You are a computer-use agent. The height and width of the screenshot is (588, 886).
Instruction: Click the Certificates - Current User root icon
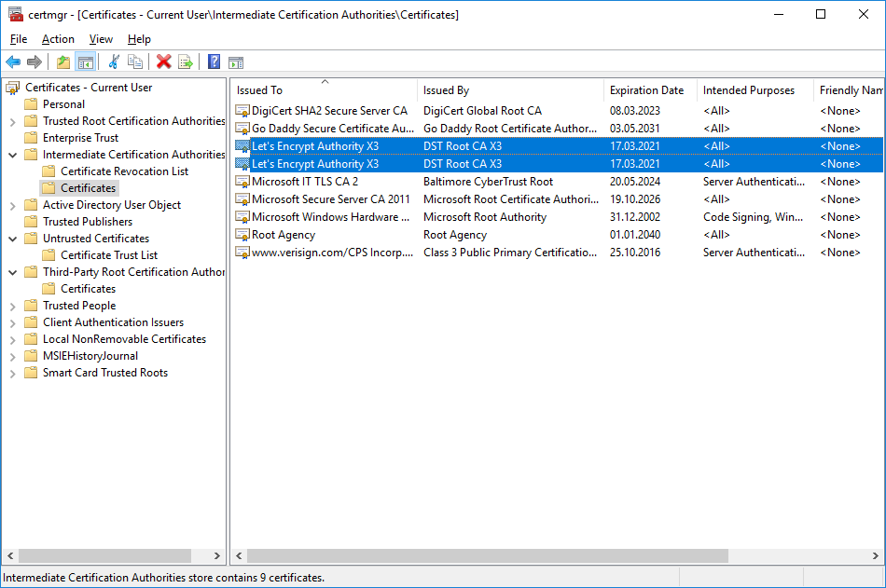click(13, 88)
